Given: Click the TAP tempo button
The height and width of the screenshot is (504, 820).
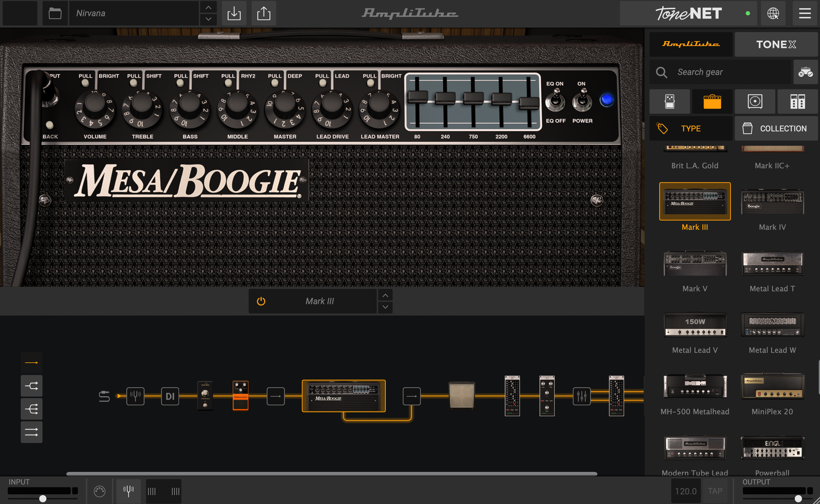Looking at the screenshot, I should click(715, 490).
